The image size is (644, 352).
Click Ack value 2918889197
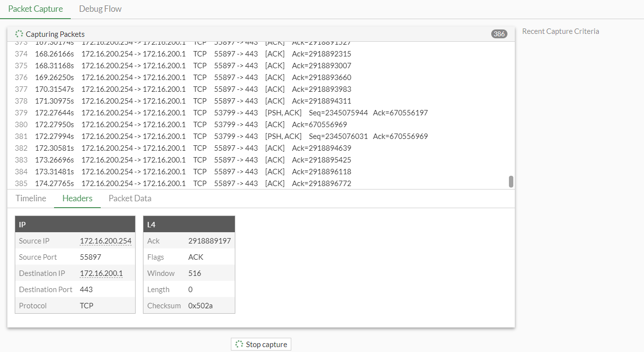(209, 241)
